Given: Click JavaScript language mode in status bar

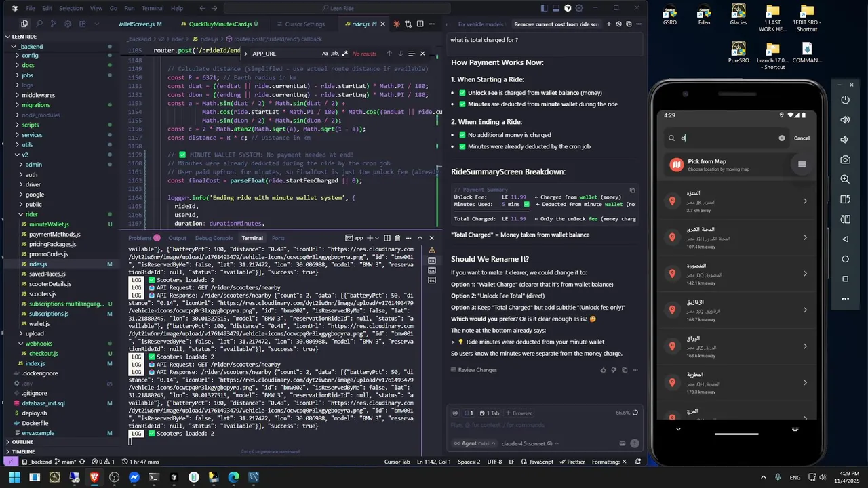Looking at the screenshot, I should pyautogui.click(x=537, y=462).
